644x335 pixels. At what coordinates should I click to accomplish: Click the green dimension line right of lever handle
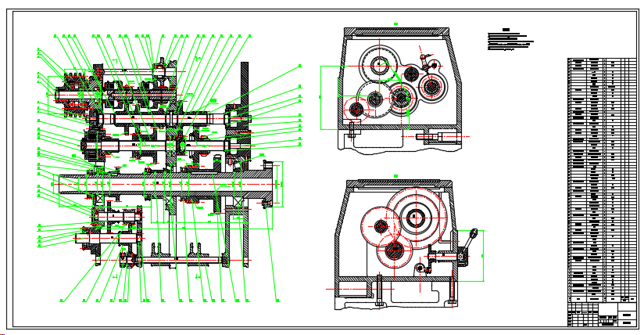tap(484, 256)
